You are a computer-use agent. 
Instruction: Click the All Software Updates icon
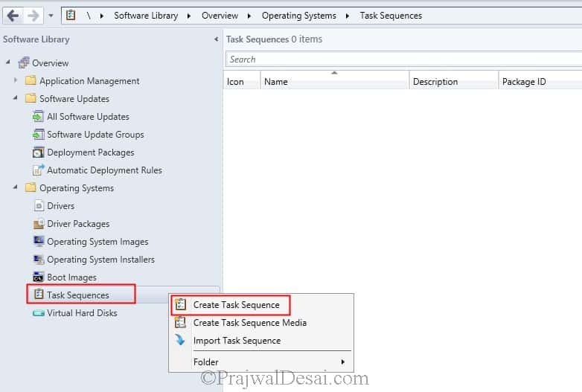(x=38, y=116)
